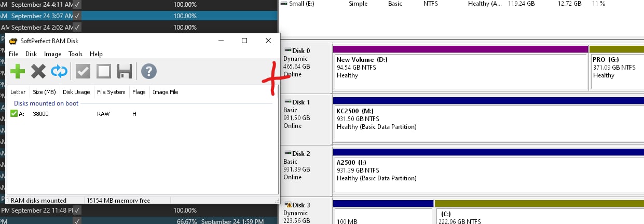Select the PRO (G:) partition

pyautogui.click(x=617, y=68)
